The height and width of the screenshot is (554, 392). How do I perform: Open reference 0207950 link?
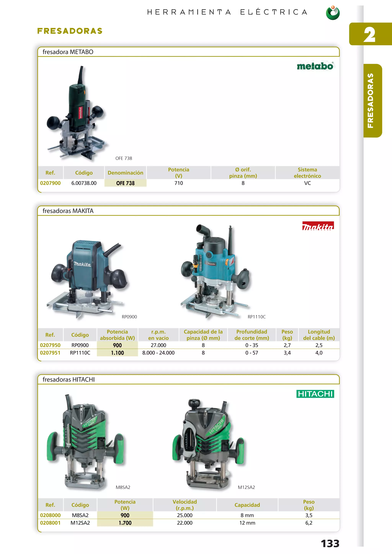[x=50, y=345]
